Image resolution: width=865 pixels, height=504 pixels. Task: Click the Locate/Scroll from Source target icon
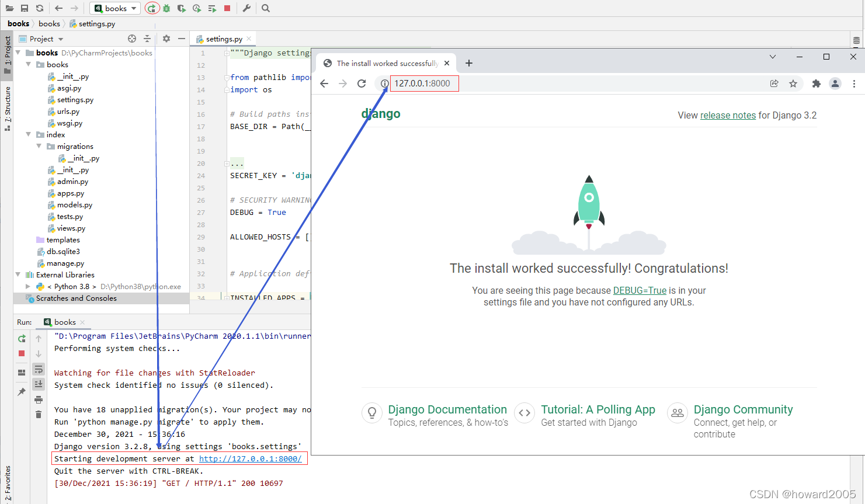click(132, 39)
